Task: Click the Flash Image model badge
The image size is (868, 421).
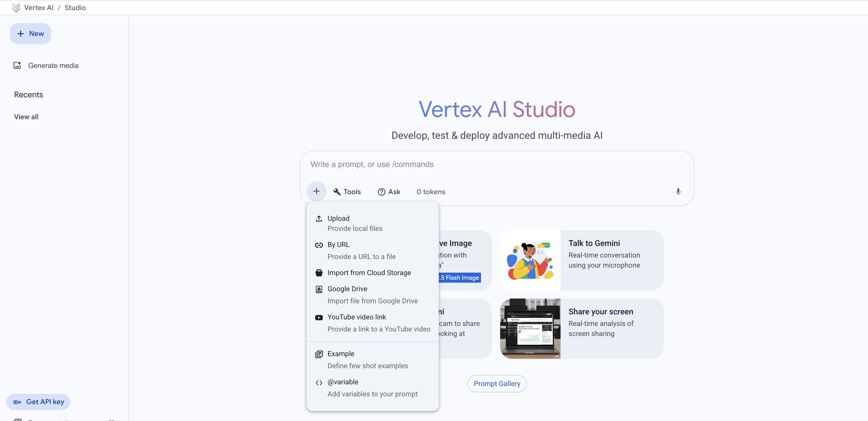Action: tap(460, 278)
